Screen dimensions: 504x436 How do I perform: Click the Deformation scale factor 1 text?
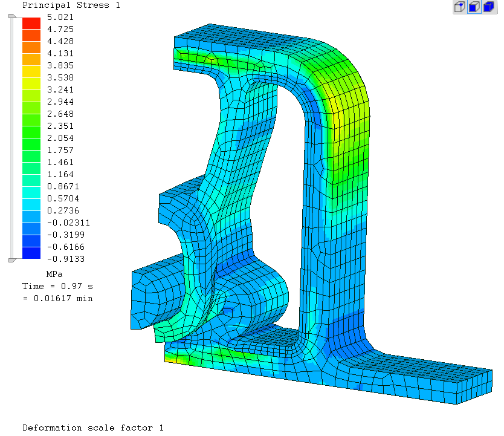93,428
